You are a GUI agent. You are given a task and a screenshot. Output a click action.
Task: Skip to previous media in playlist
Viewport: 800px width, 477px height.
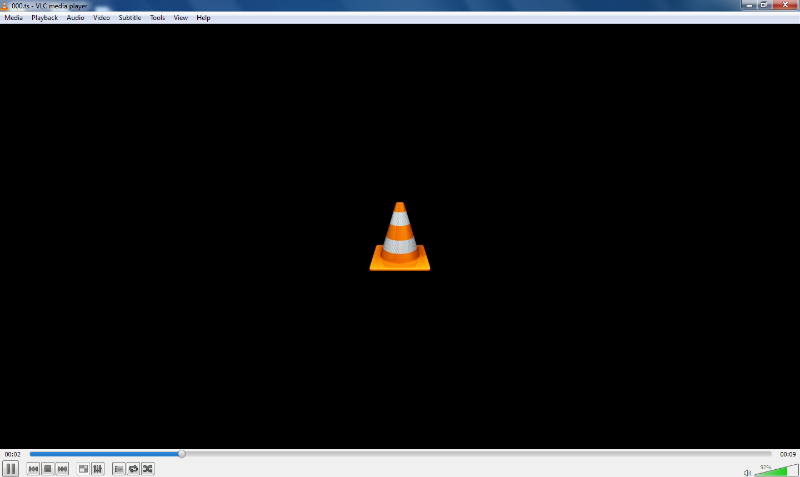click(33, 469)
